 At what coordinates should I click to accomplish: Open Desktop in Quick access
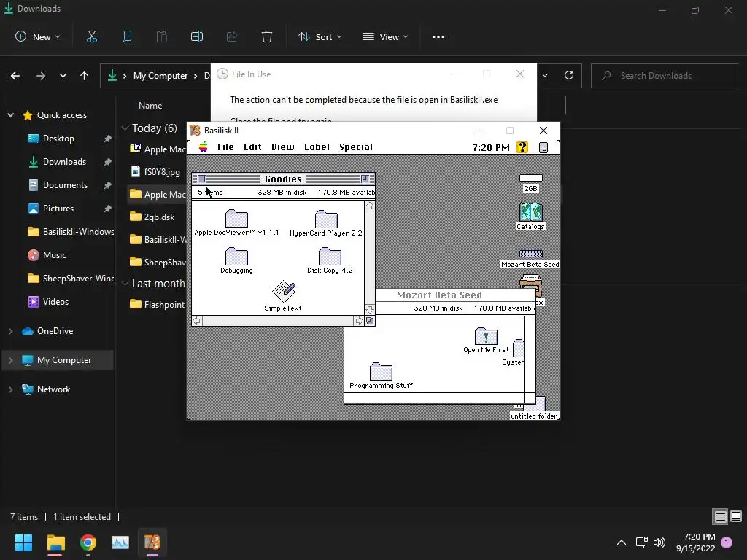click(58, 139)
